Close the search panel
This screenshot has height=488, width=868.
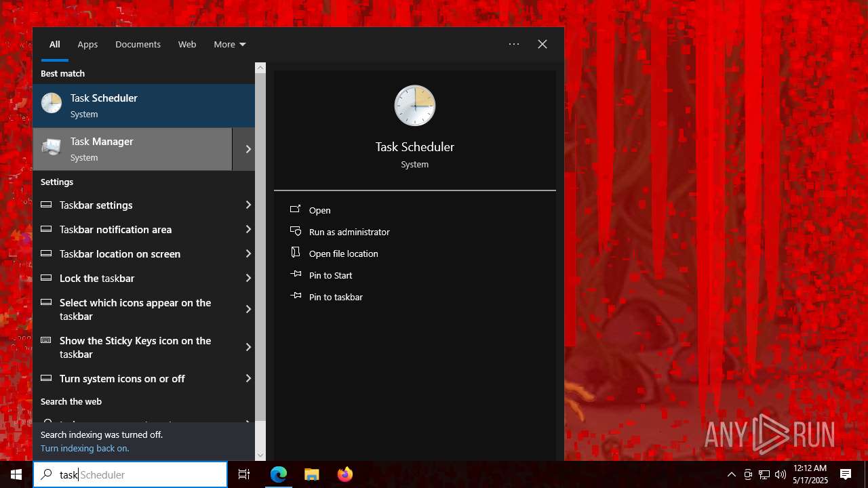tap(542, 44)
